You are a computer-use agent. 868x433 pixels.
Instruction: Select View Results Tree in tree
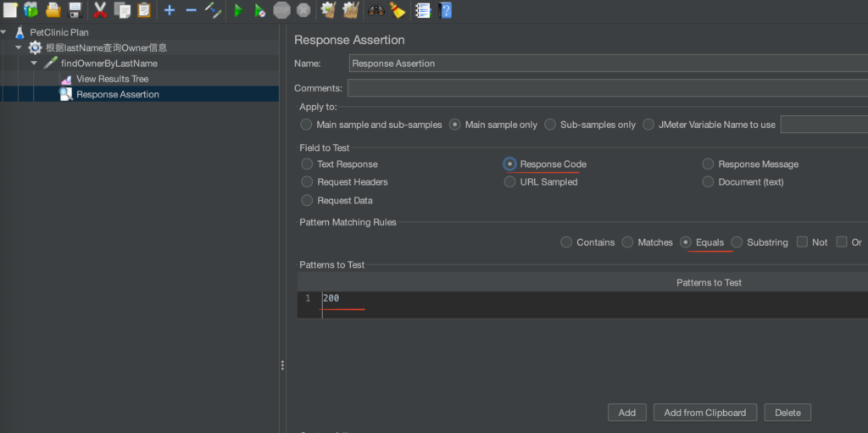(113, 79)
